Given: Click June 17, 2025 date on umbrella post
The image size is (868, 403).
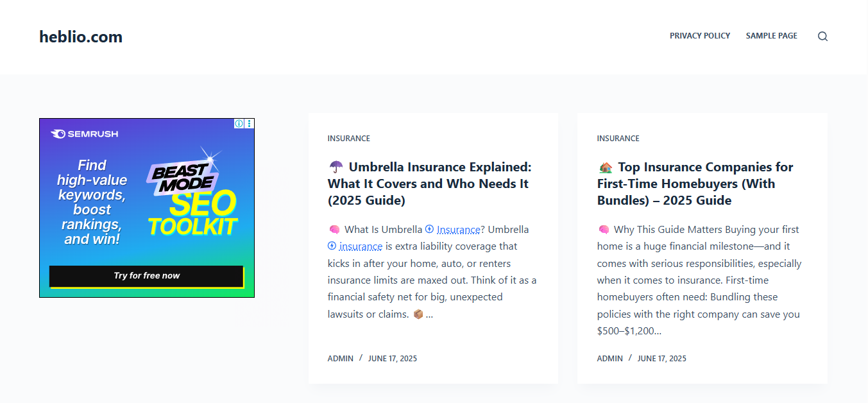Looking at the screenshot, I should (x=393, y=359).
